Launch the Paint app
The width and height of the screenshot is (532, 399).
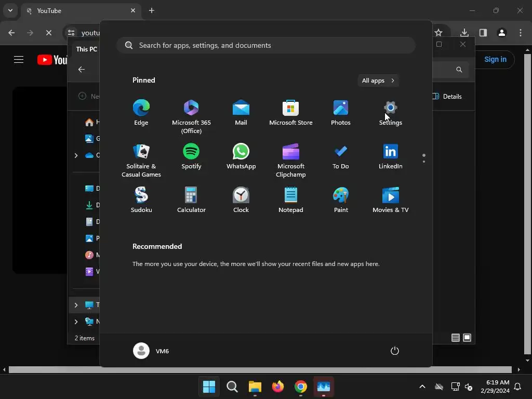click(x=341, y=200)
